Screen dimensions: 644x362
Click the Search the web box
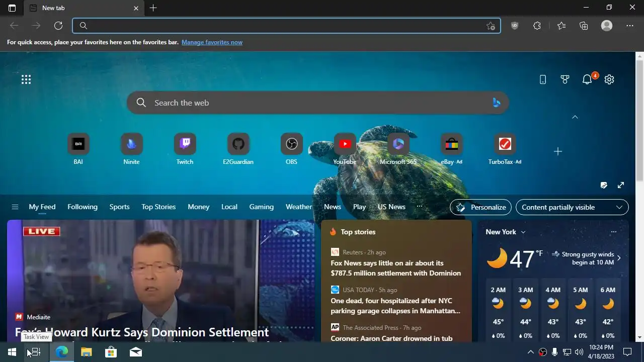[317, 103]
